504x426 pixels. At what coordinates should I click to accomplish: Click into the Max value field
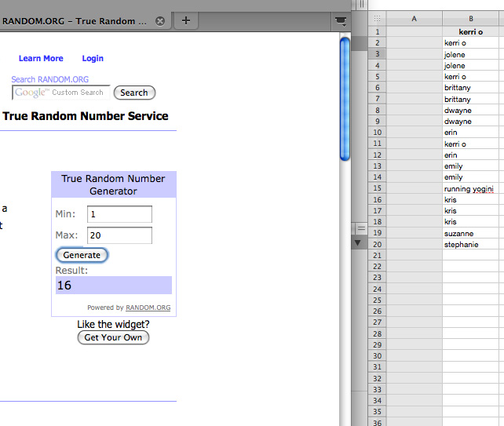tap(119, 235)
